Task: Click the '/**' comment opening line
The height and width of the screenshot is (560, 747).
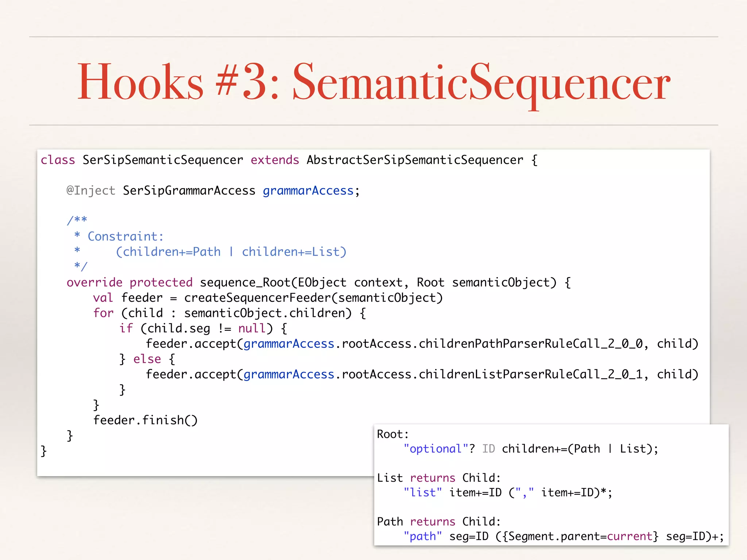Action: coord(77,220)
